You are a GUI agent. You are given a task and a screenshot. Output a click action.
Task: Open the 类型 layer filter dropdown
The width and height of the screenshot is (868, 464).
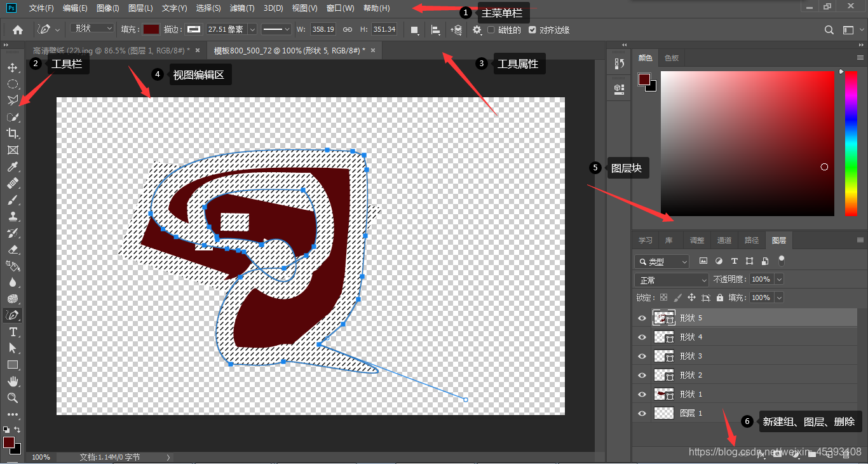661,261
